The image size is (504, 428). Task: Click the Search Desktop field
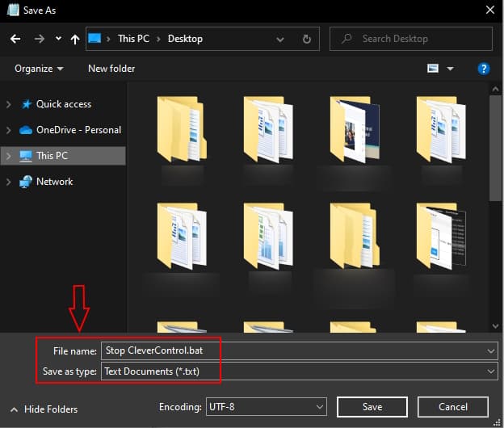coord(411,39)
